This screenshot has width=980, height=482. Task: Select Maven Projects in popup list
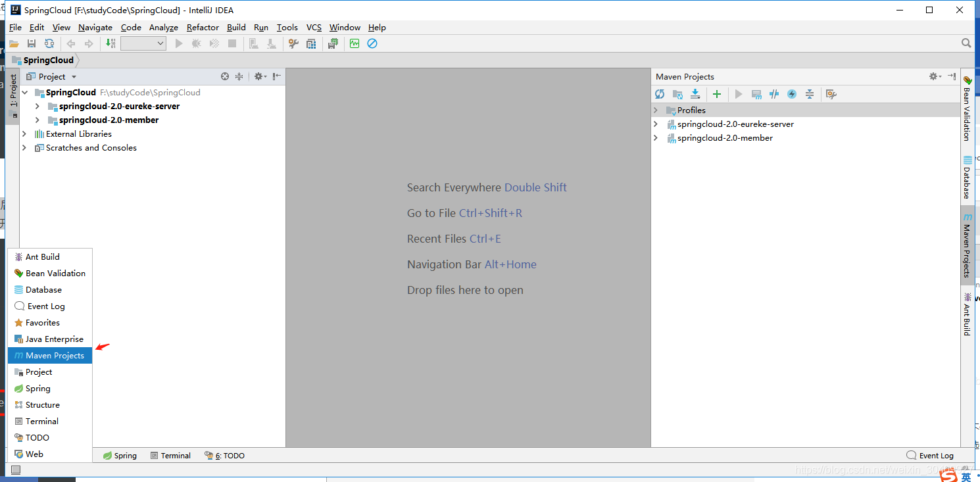[x=50, y=355]
